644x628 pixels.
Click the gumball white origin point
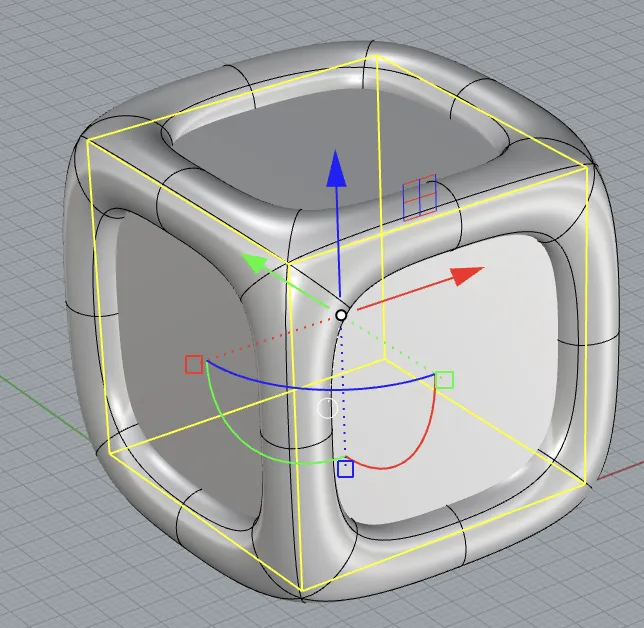coord(341,315)
